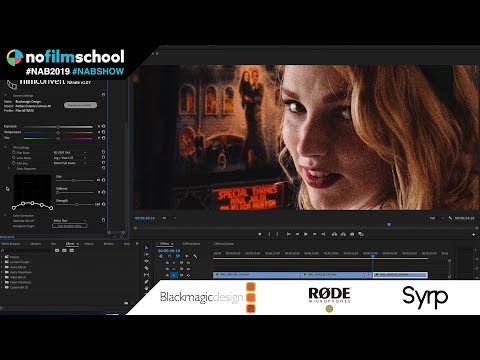Viewport: 480px width, 360px height.
Task: Toggle the top video track eye visibility
Action: pyautogui.click(x=188, y=263)
